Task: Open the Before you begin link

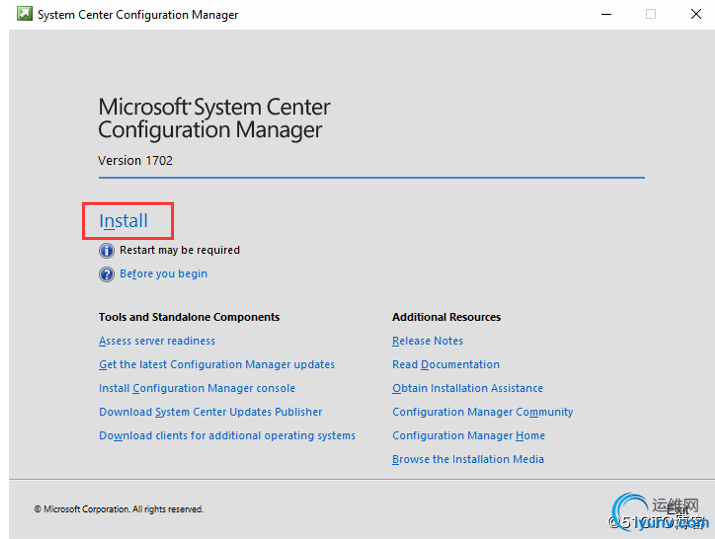Action: [163, 274]
